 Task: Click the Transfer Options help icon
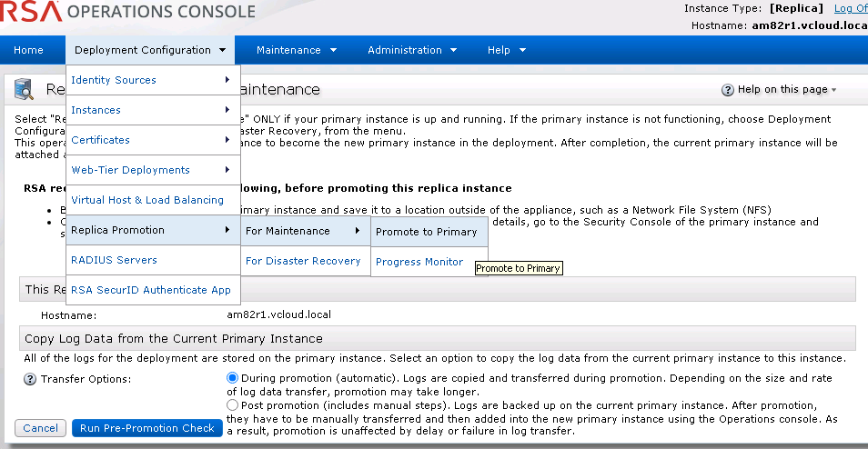pos(30,379)
